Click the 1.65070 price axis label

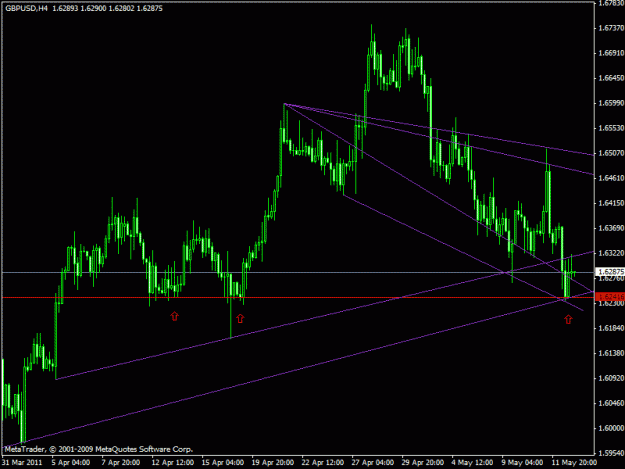click(611, 153)
